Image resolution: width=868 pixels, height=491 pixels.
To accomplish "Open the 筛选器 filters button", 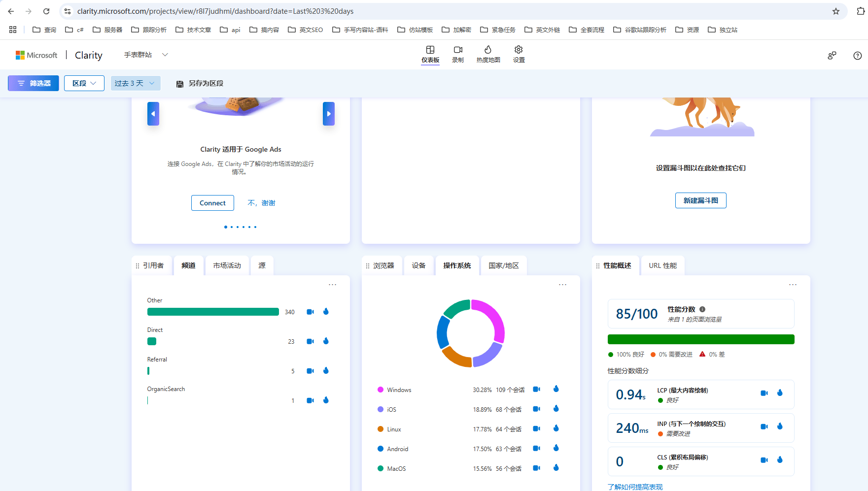I will pyautogui.click(x=34, y=83).
